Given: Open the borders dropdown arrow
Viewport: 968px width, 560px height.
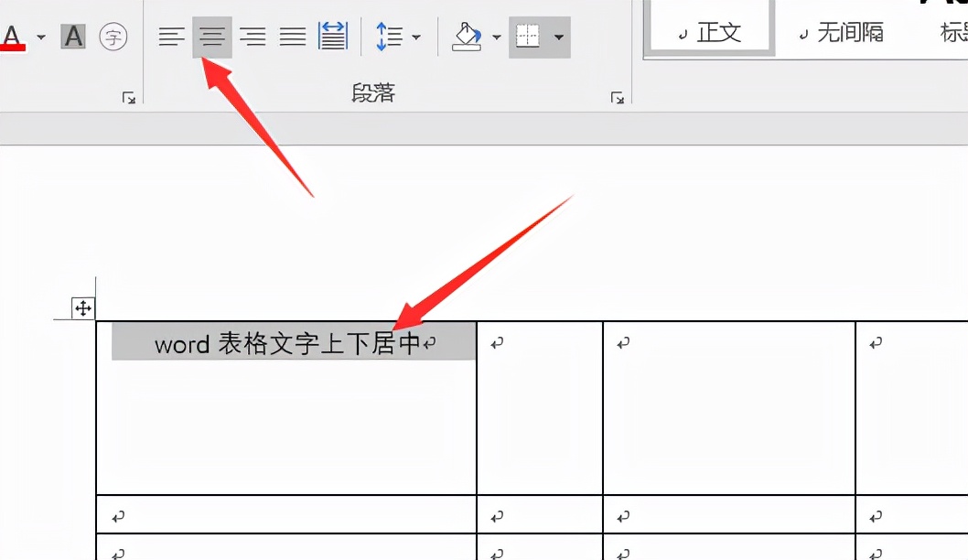Looking at the screenshot, I should coord(556,37).
